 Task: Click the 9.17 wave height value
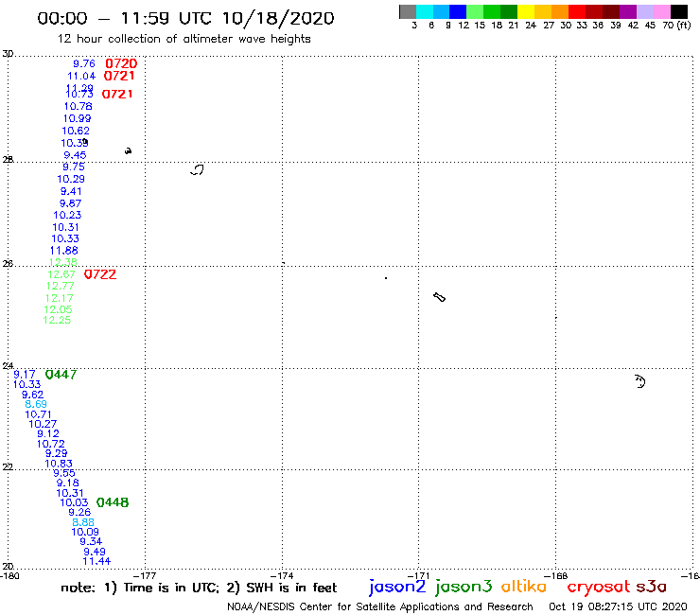(x=25, y=375)
